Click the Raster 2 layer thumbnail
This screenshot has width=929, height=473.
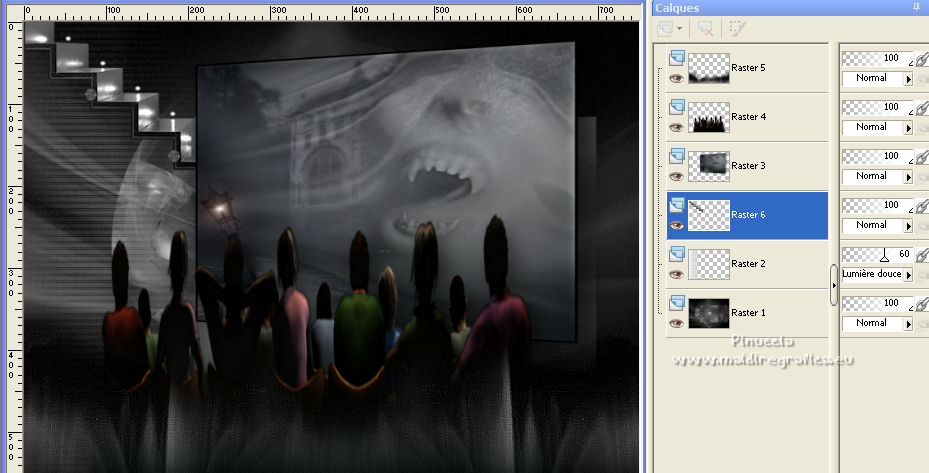709,264
